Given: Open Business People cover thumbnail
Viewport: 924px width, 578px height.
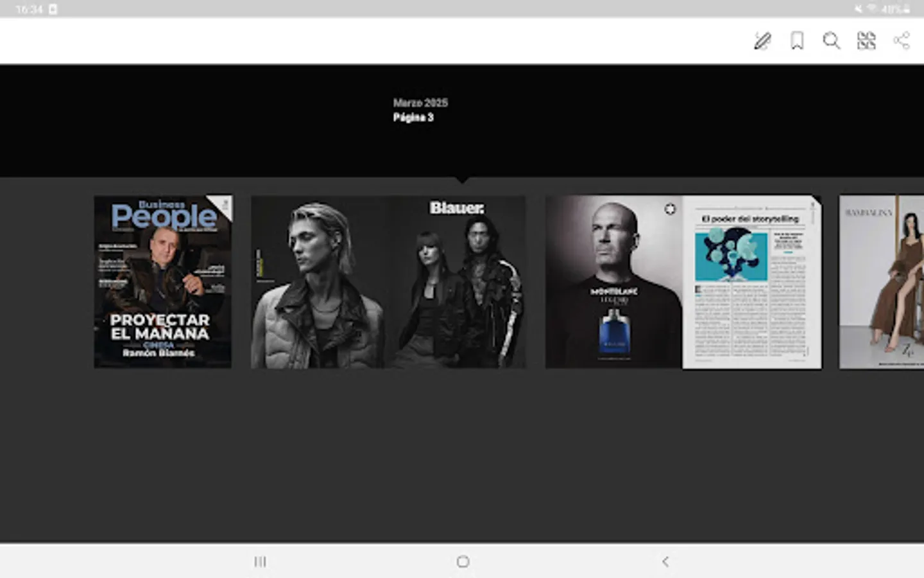Looking at the screenshot, I should [x=163, y=282].
